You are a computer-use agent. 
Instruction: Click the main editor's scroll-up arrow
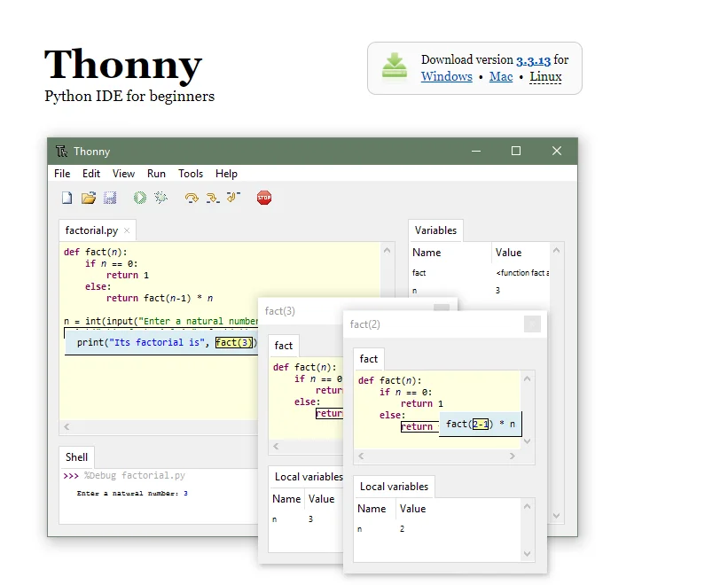(x=387, y=251)
